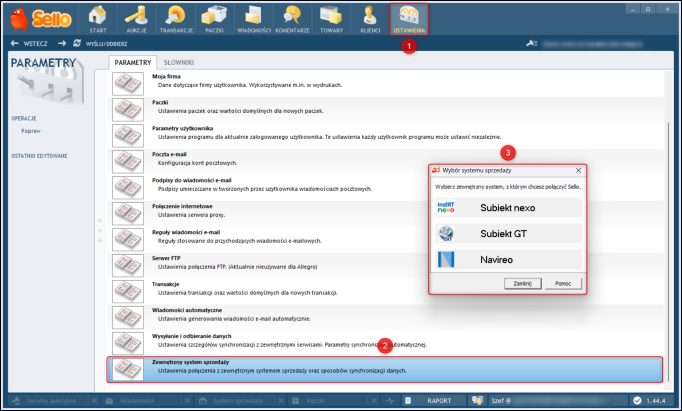Viewport: 682px width, 411px height.
Task: Click the Poczta e-mail row icon
Action: click(127, 161)
